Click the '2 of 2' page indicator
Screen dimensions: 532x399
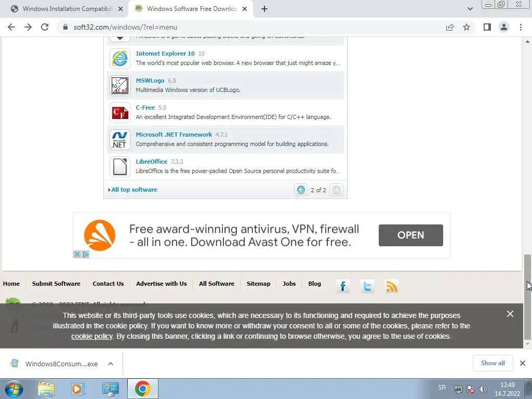[x=318, y=190]
